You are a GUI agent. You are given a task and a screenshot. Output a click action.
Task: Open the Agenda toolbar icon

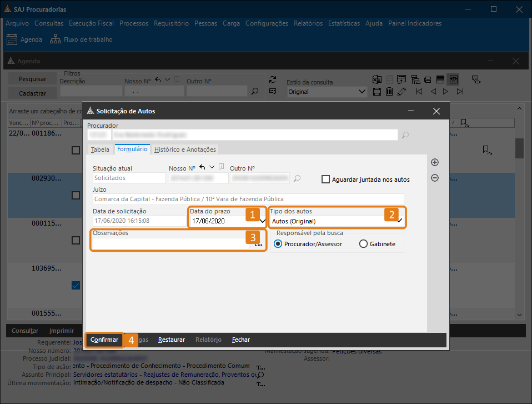[x=12, y=39]
